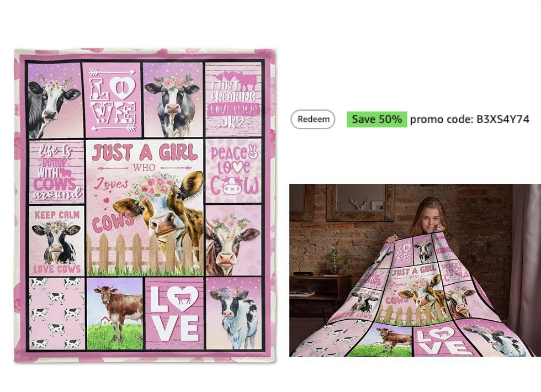Click the I Just Freaking Love Cows panel

pos(233,99)
